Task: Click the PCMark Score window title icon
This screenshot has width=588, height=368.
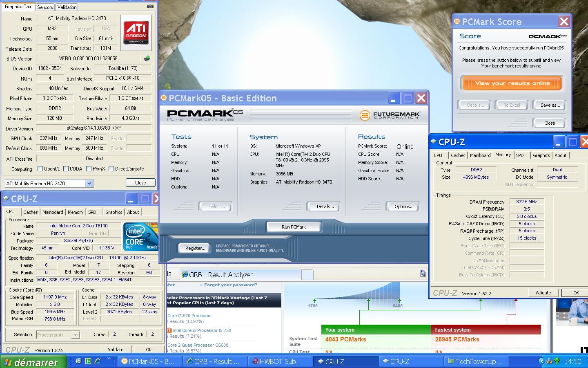Action: coord(457,22)
